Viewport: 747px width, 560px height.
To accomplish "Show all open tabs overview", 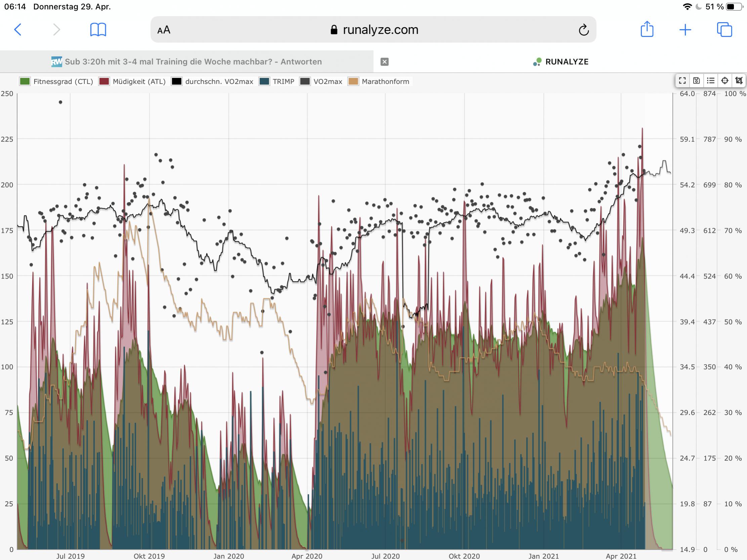I will click(724, 30).
